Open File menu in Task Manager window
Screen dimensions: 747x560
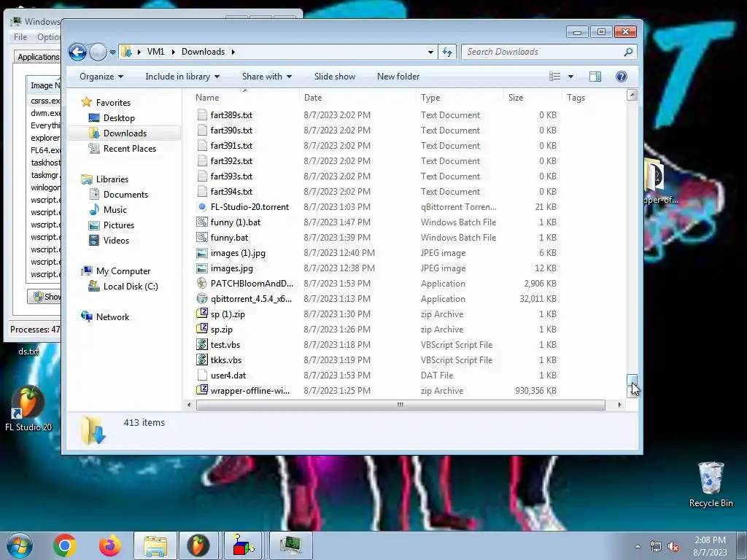click(x=20, y=37)
